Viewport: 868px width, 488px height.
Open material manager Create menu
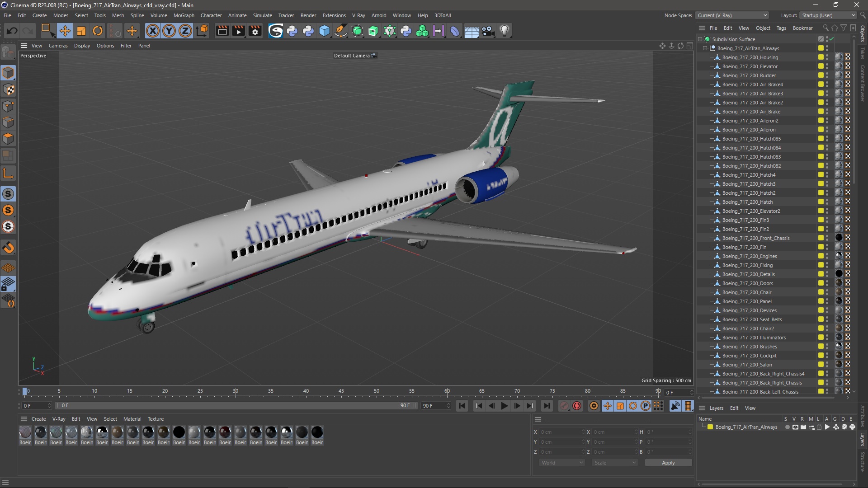(x=38, y=419)
